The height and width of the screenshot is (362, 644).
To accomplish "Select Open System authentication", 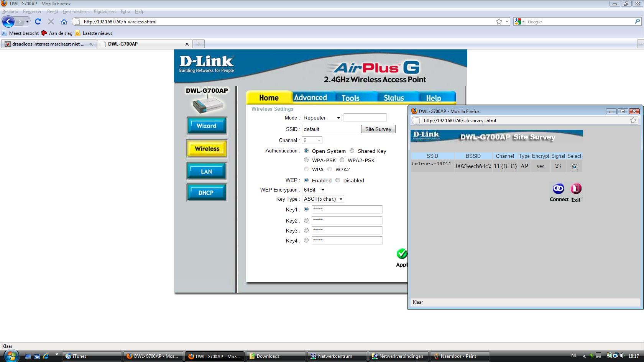I will (306, 151).
